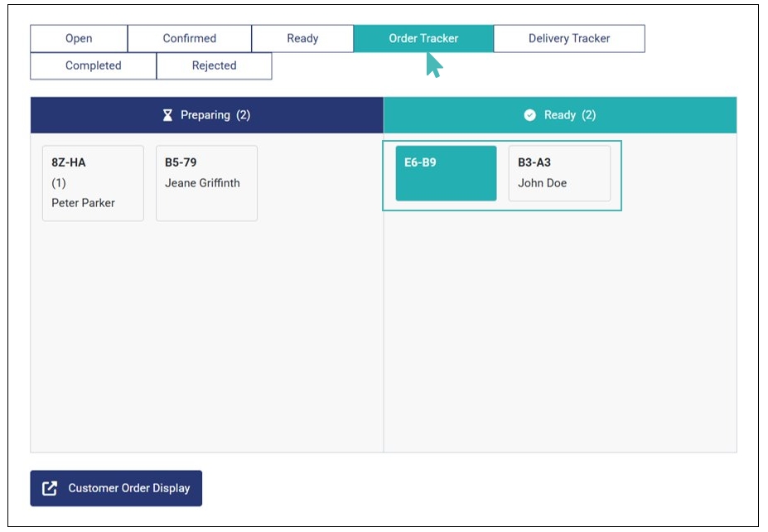Select the highlighted E6-B9 order card

click(446, 173)
